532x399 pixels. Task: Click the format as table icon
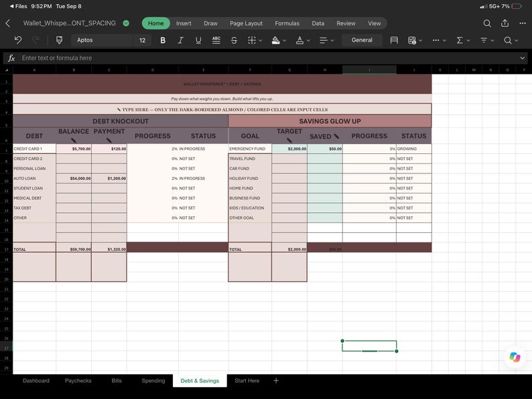pos(412,40)
